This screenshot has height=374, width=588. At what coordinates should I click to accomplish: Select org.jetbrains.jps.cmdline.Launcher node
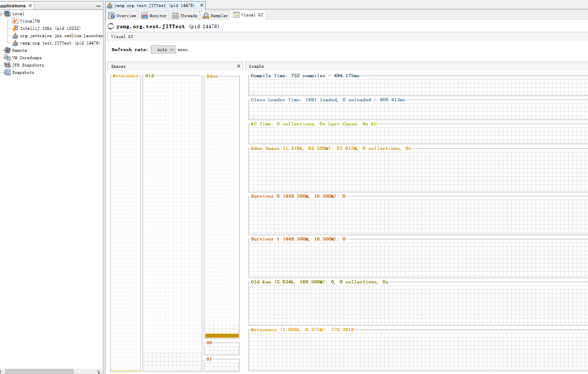point(61,36)
